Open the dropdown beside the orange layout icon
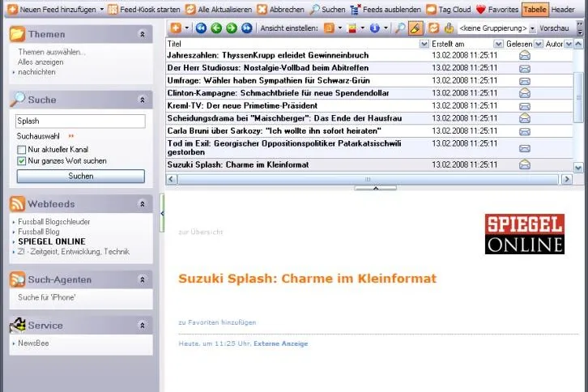The image size is (588, 392). [340, 28]
